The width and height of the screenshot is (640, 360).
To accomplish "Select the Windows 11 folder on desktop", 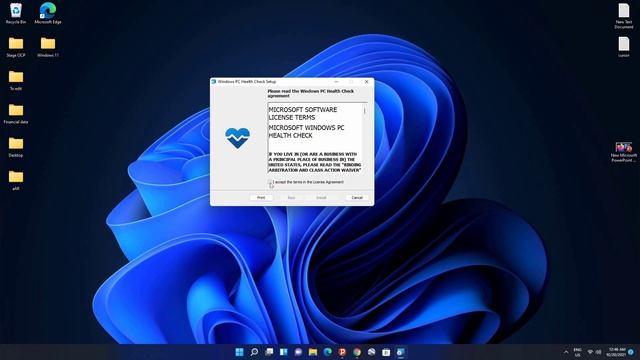I will [x=48, y=47].
